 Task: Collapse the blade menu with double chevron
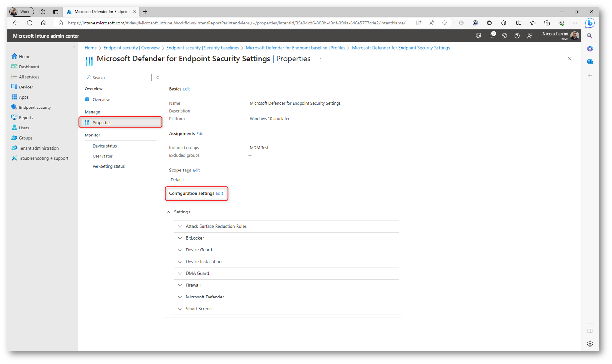point(158,77)
